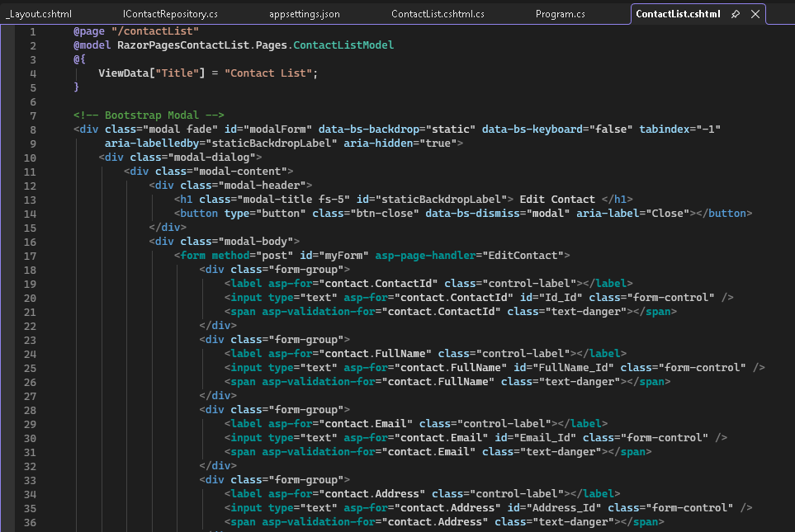
Task: Click line number 8 in the gutter
Action: 32,129
